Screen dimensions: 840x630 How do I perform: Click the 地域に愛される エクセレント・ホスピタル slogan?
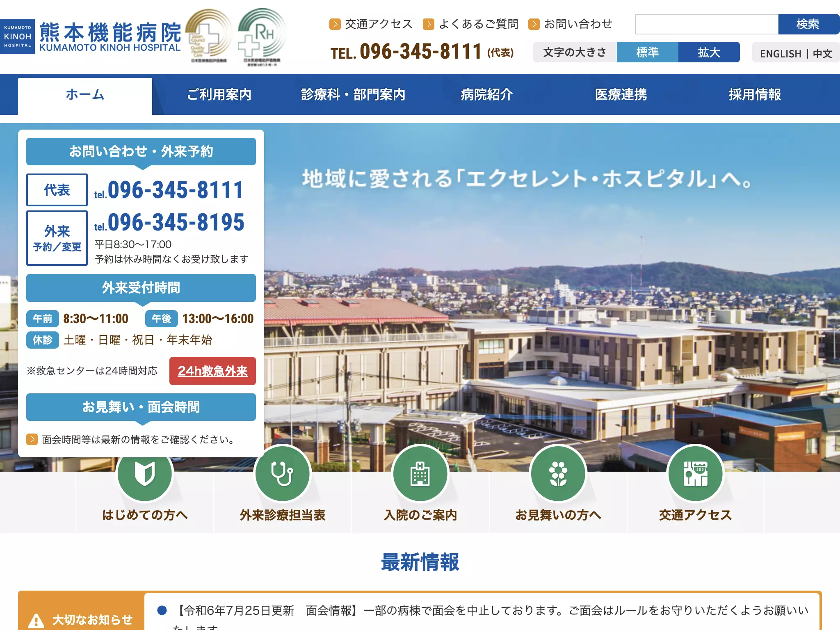[x=527, y=179]
